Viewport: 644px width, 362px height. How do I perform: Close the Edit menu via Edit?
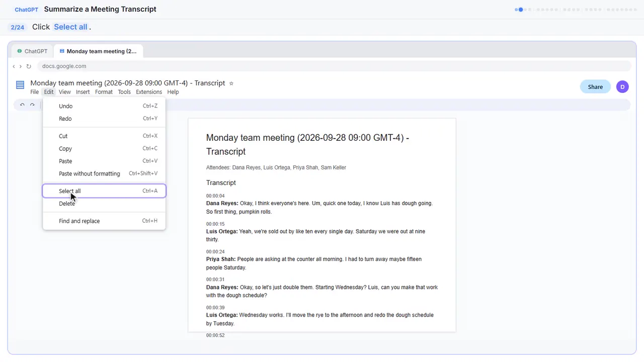point(49,92)
